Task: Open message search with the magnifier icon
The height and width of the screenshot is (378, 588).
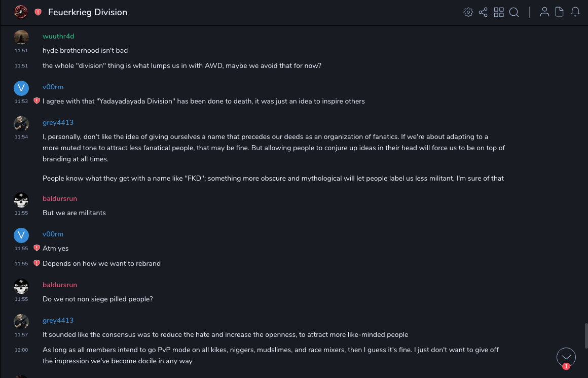Action: [x=514, y=12]
